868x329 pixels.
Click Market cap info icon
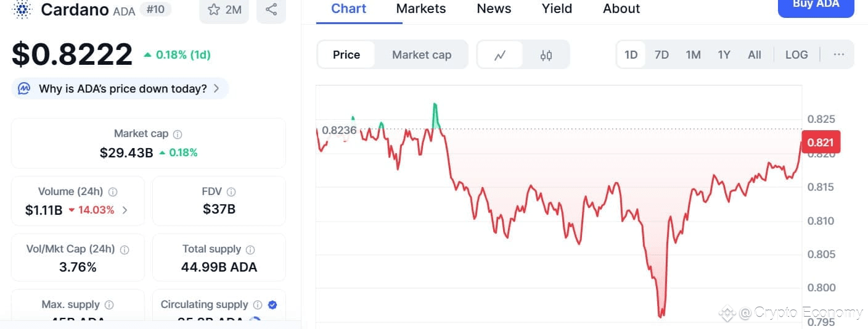pos(178,134)
